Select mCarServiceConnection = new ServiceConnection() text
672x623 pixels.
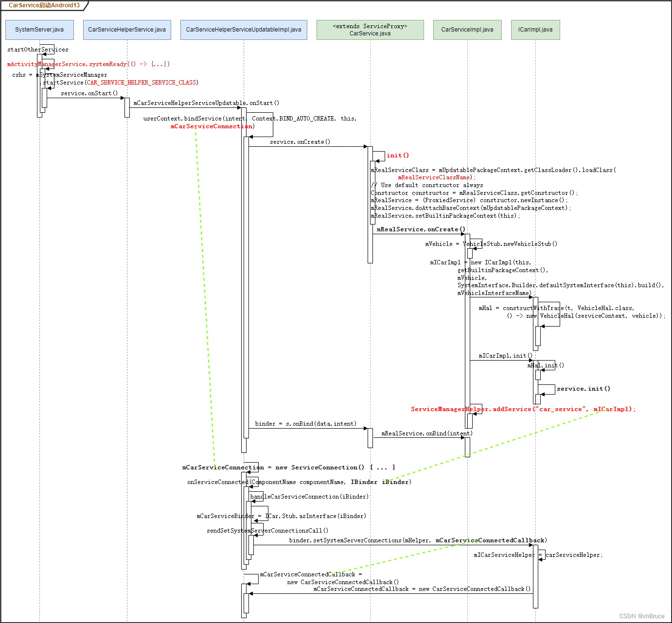288,467
